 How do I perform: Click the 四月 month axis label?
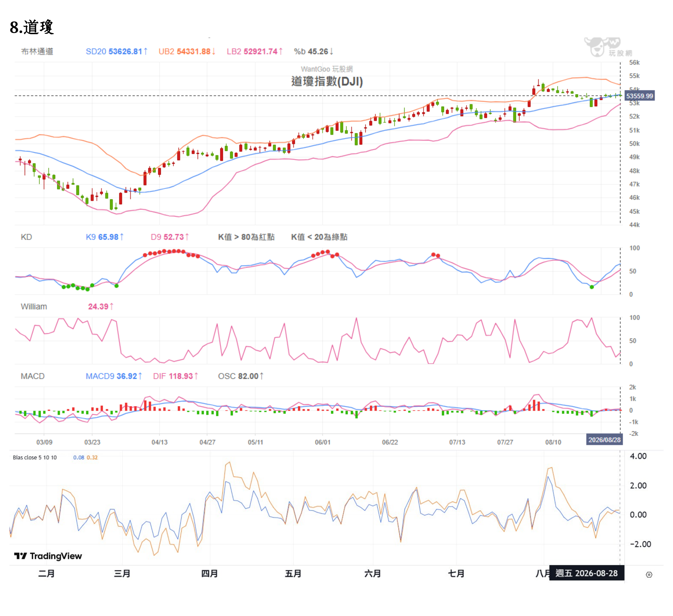tap(209, 574)
